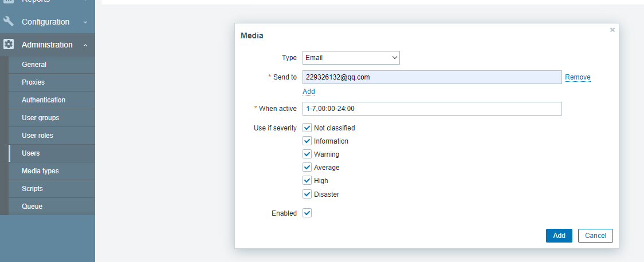Screen dimensions: 644x262
Task: Open the Authentication page
Action: pyautogui.click(x=52, y=100)
